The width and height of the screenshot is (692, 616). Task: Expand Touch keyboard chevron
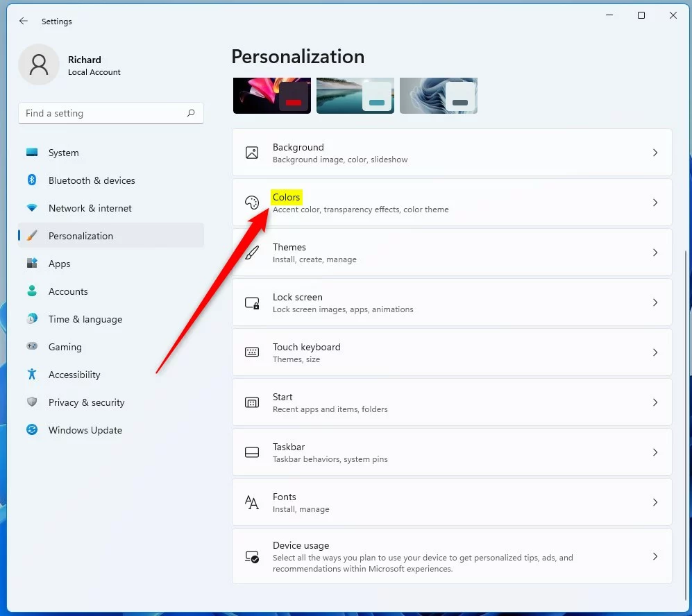655,352
